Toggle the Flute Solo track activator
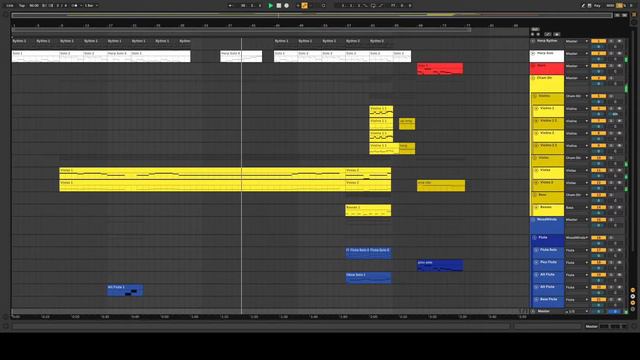 [x=598, y=250]
